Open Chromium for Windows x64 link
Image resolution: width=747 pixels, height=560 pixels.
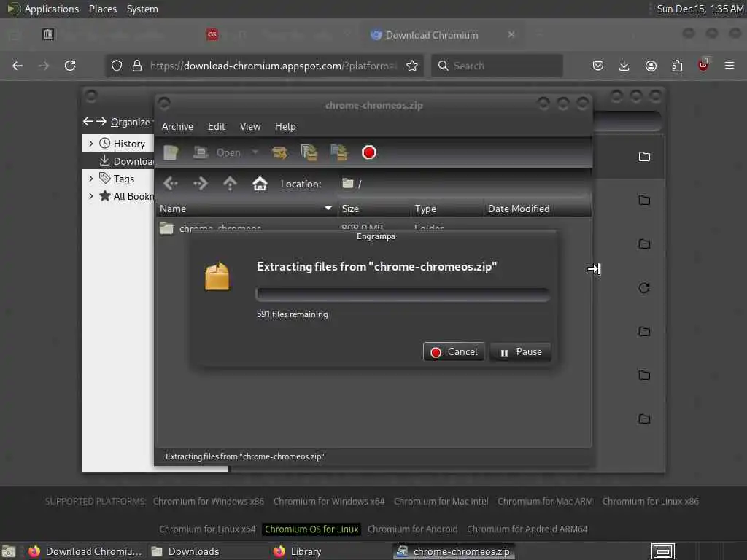[329, 502]
